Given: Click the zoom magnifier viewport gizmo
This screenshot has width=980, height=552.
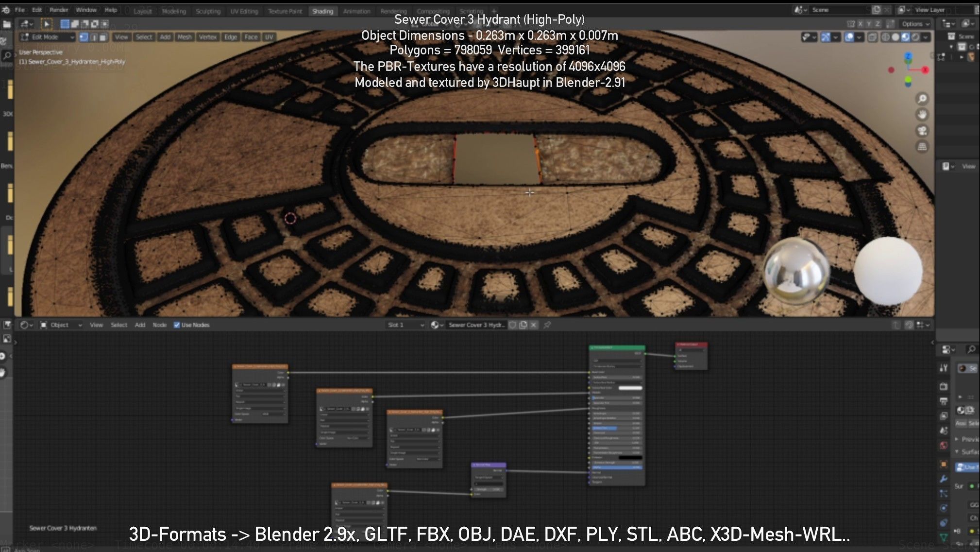Looking at the screenshot, I should (922, 99).
